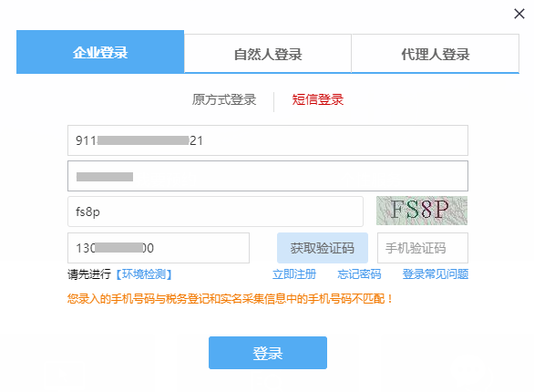Click the phone number field starting with 130
This screenshot has width=534, height=392.
point(159,248)
